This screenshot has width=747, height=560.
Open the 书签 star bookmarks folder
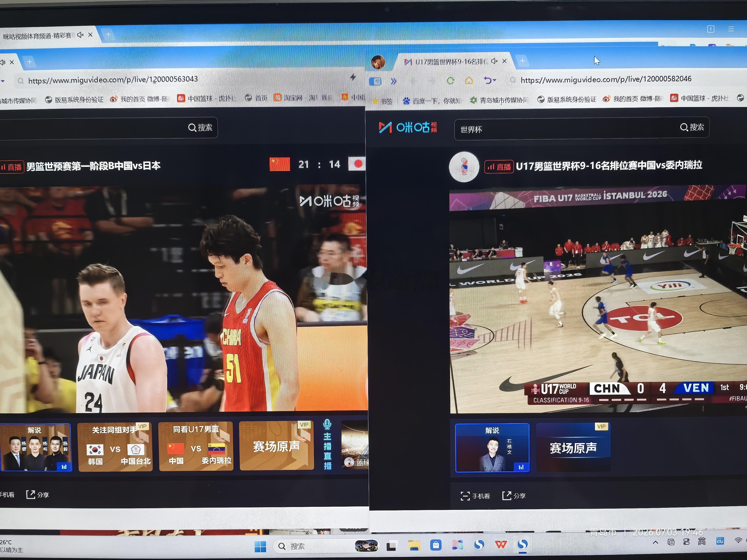(383, 101)
